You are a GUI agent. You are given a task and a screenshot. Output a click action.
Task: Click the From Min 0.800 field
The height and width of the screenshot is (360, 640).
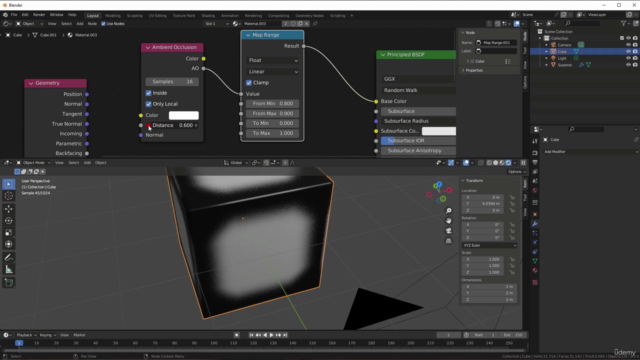[x=272, y=104]
